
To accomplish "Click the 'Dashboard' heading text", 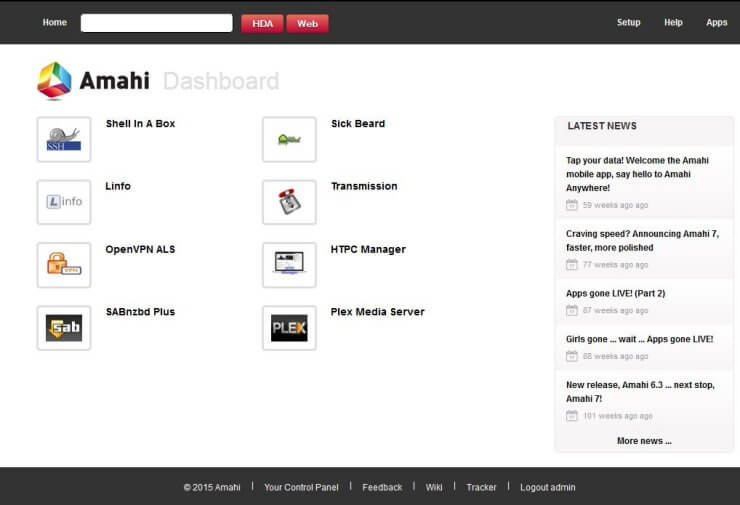I will [x=221, y=81].
